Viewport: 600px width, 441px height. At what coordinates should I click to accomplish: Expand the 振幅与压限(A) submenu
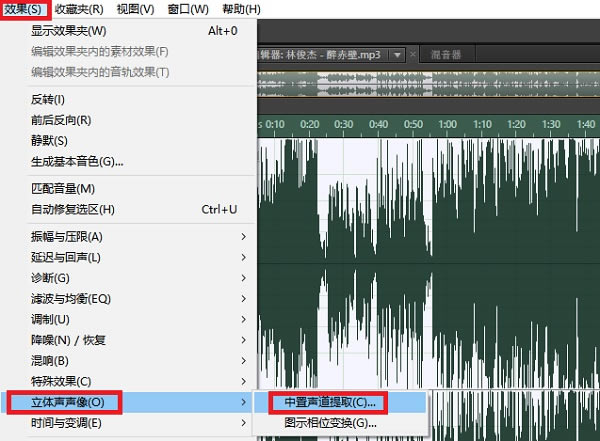[x=67, y=237]
